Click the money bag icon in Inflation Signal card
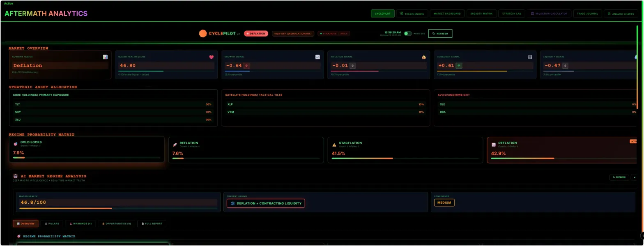644x246 pixels. point(424,57)
